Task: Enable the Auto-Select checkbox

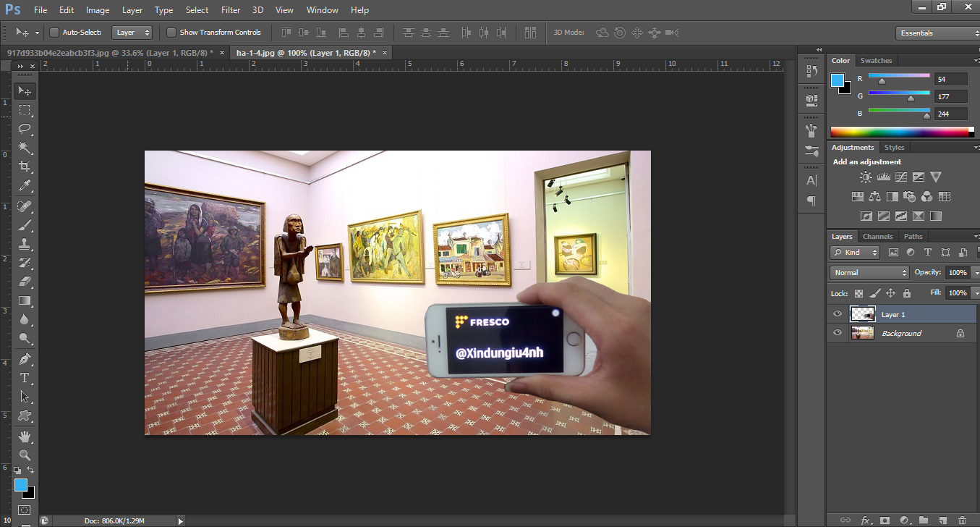Action: tap(54, 33)
